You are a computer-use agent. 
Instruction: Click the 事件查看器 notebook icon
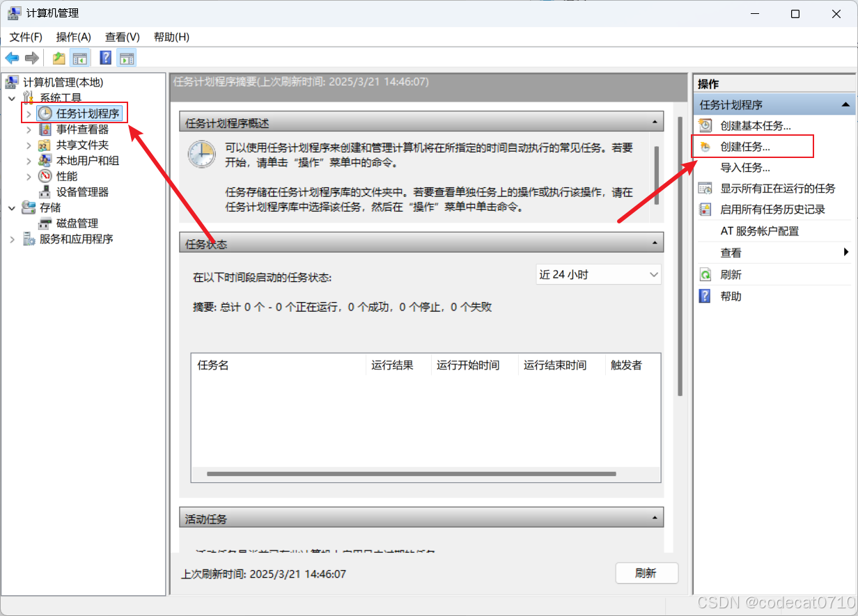(x=45, y=129)
